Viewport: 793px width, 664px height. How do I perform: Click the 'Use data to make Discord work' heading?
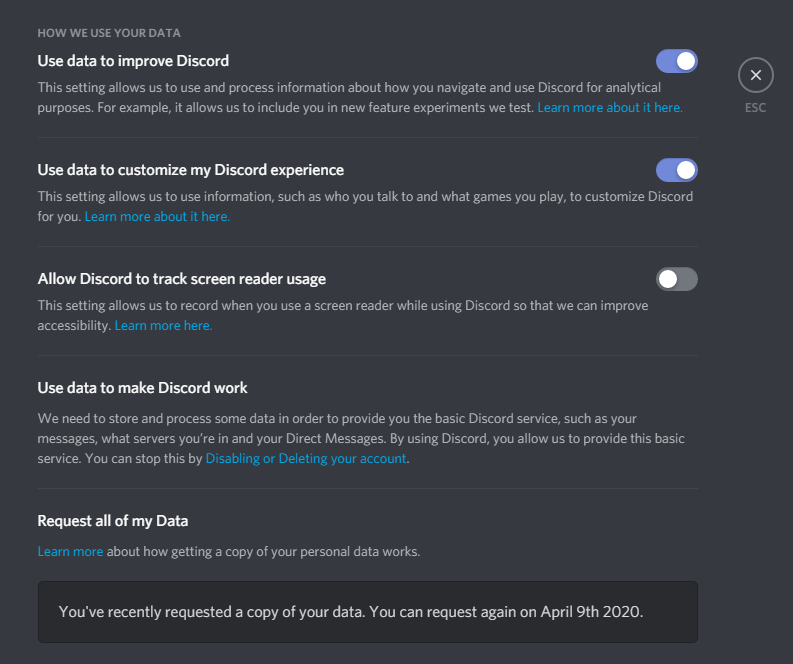pyautogui.click(x=142, y=387)
